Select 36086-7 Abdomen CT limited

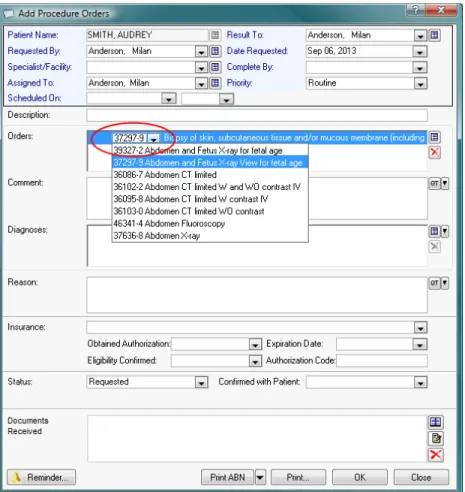[210, 175]
